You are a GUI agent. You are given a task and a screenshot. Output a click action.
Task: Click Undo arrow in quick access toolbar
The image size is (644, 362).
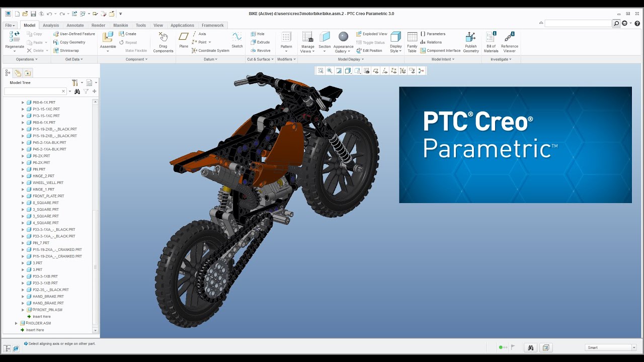pyautogui.click(x=49, y=14)
